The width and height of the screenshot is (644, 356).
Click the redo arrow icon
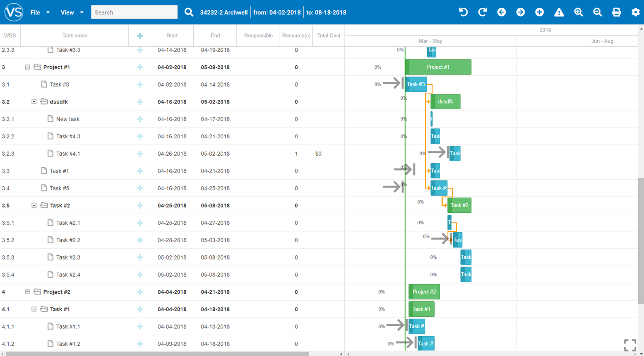pyautogui.click(x=482, y=12)
